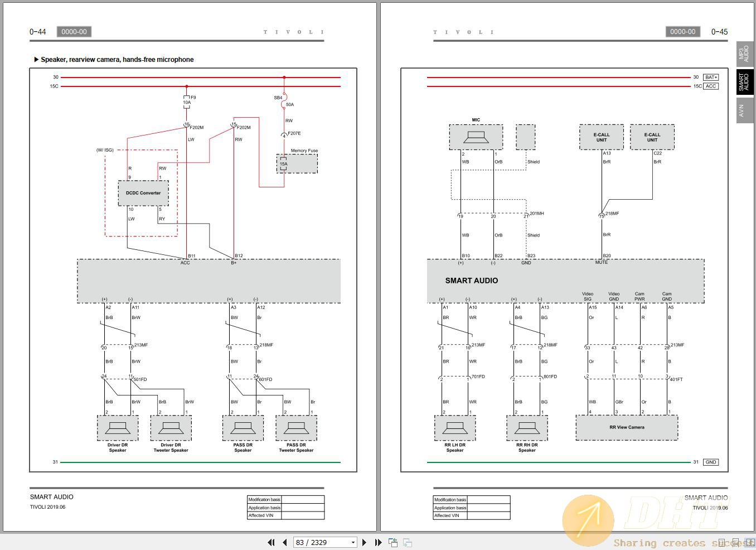Click the Driver DR Speaker symbol
Image resolution: width=756 pixels, height=550 pixels.
[118, 428]
